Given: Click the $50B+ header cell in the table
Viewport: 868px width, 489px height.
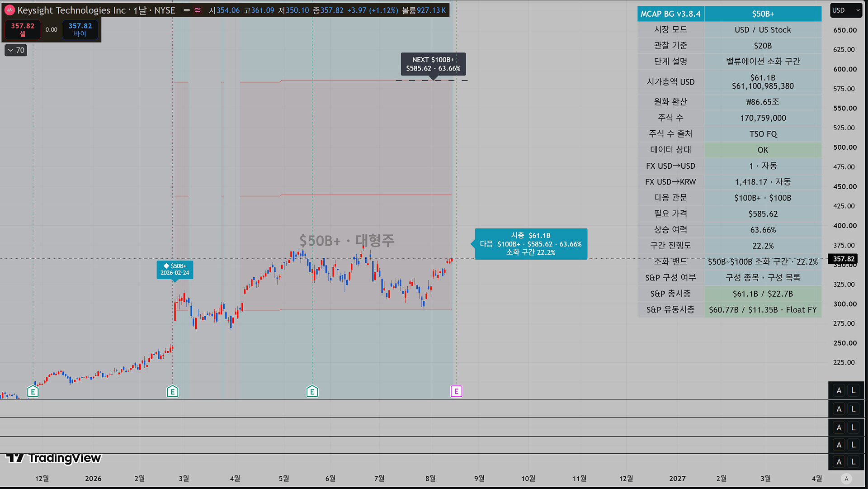Looking at the screenshot, I should [763, 14].
